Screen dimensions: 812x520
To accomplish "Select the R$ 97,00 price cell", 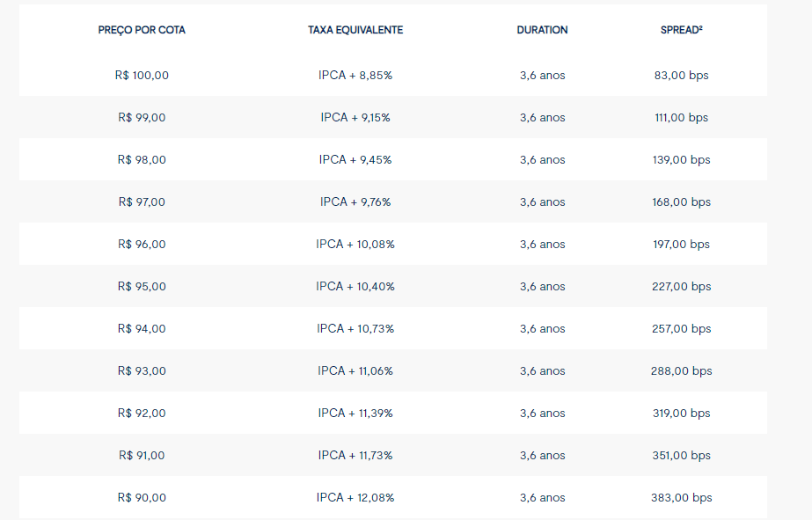I will coord(142,202).
